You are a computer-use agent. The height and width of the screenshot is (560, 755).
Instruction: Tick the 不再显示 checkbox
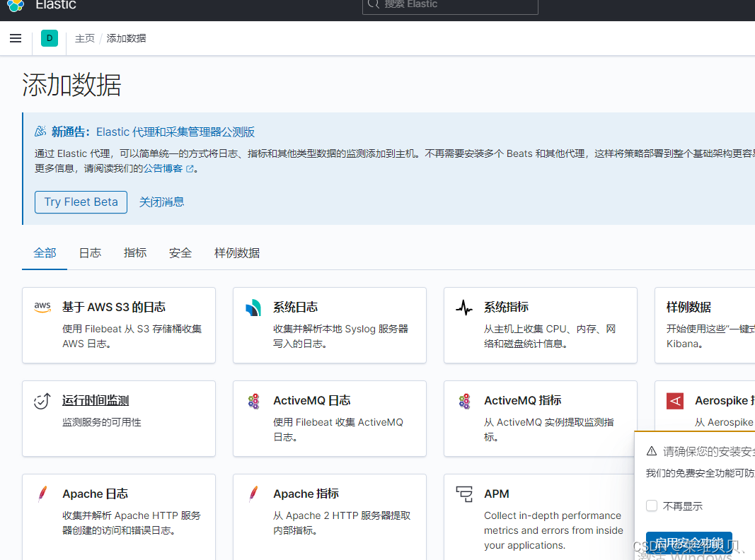[652, 506]
